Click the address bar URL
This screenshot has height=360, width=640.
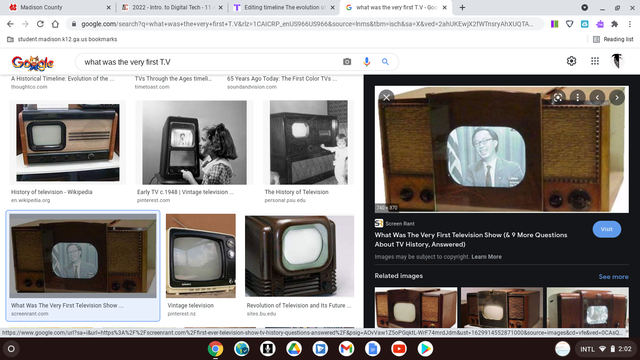point(306,24)
